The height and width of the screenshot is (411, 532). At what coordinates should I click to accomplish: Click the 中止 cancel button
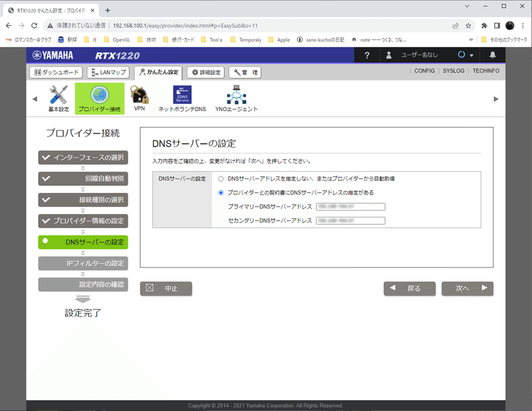166,289
